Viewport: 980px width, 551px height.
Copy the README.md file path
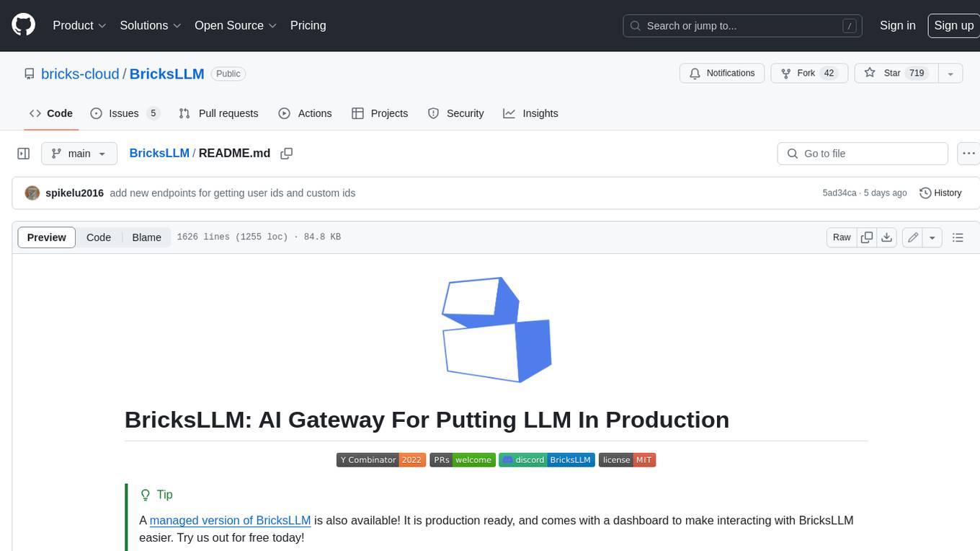coord(287,154)
